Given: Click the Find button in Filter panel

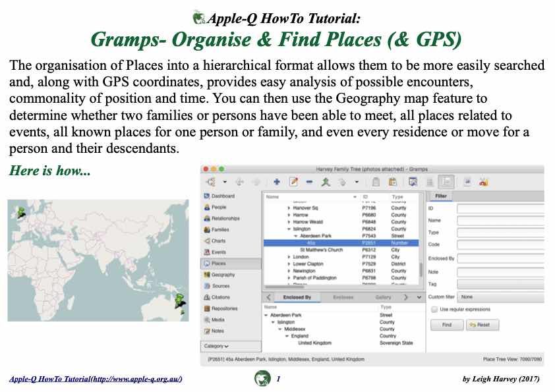Looking at the screenshot, I should pyautogui.click(x=447, y=325).
